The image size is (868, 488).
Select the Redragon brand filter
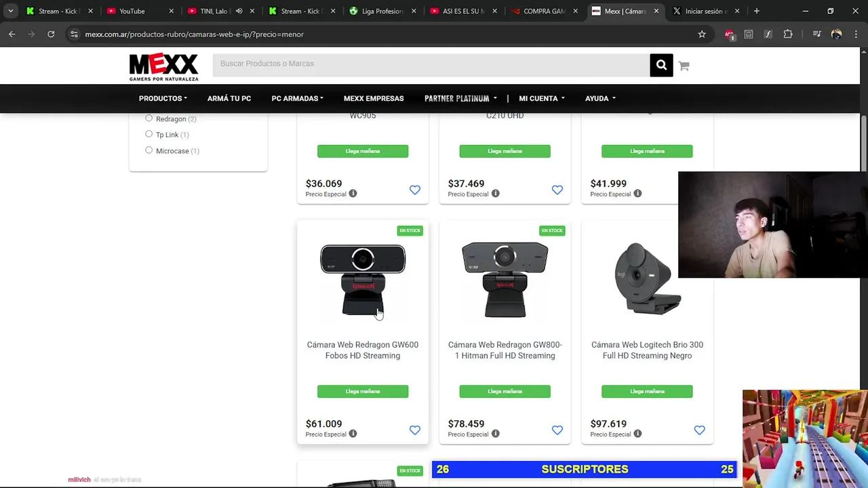click(149, 118)
